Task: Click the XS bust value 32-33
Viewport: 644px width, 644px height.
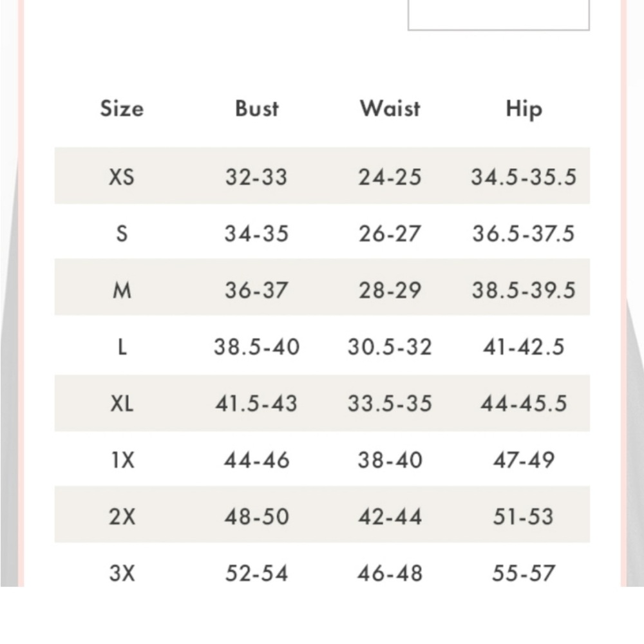Action: pyautogui.click(x=256, y=178)
